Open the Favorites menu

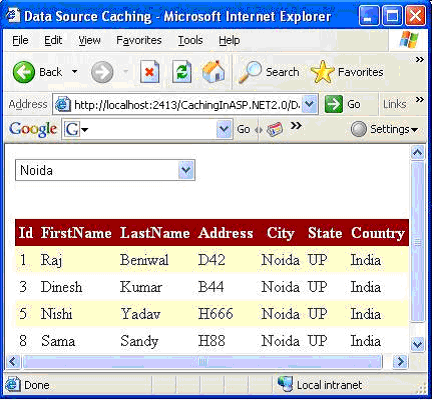[139, 40]
